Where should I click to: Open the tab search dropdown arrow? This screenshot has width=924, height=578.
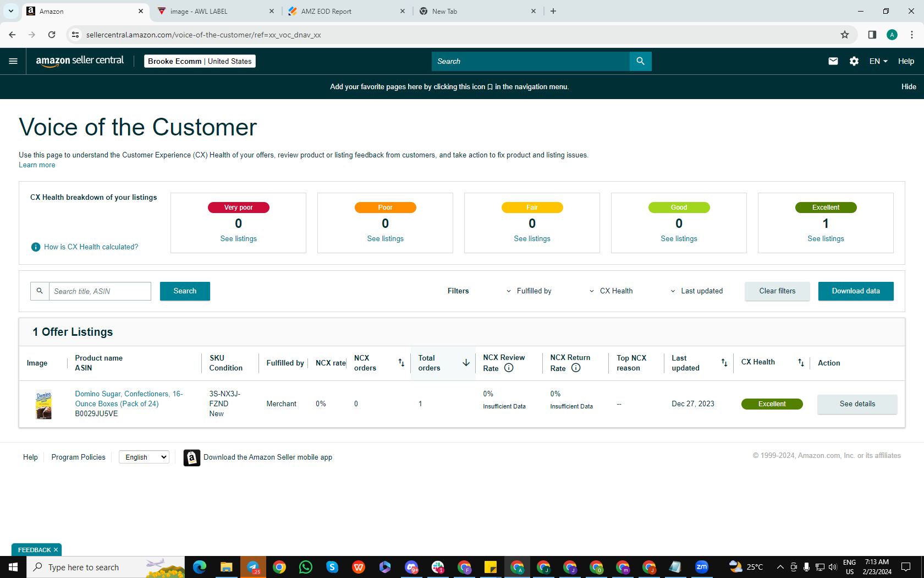pyautogui.click(x=10, y=11)
